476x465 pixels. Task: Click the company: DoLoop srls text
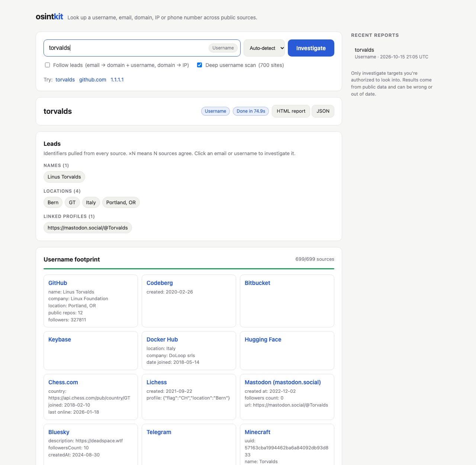tap(171, 356)
